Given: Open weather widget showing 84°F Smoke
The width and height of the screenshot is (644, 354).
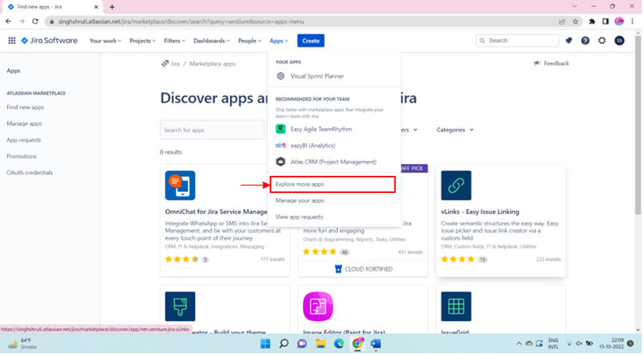Looking at the screenshot, I should tap(23, 344).
